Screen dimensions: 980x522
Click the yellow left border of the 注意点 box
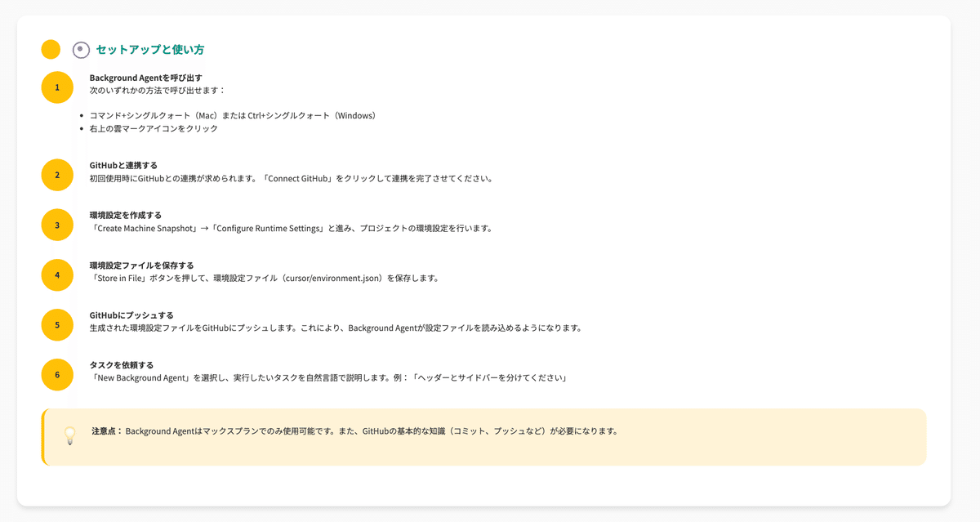coord(43,436)
